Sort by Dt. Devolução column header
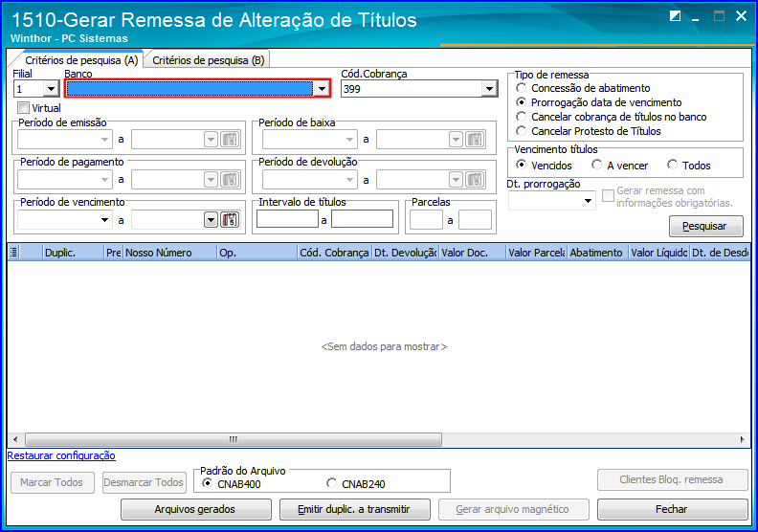The height and width of the screenshot is (532, 758). click(x=406, y=253)
